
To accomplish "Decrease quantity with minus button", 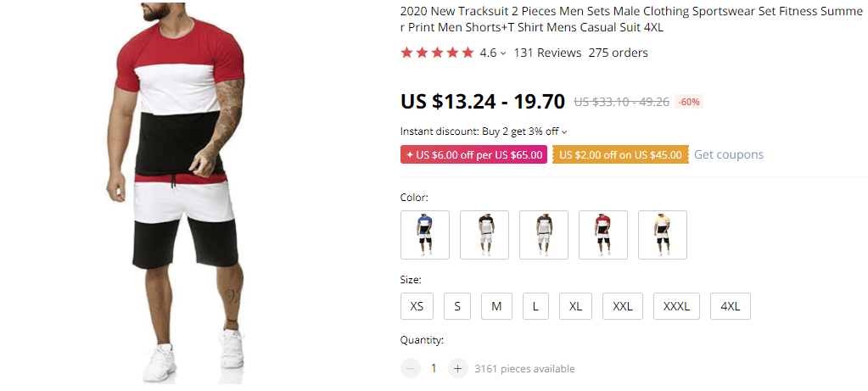I will (x=411, y=368).
